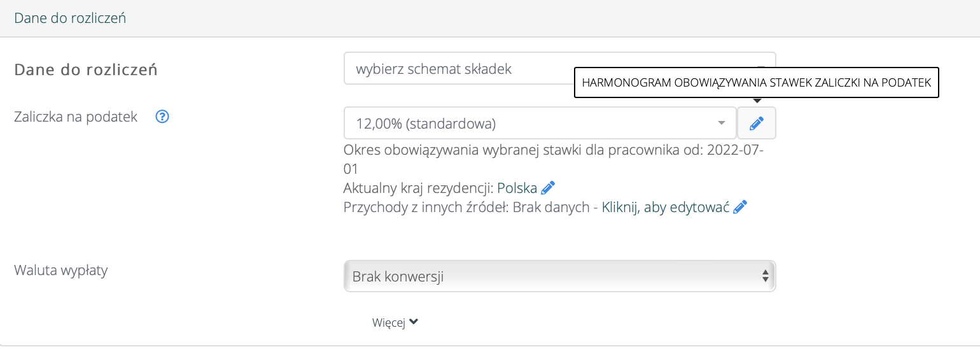This screenshot has height=349, width=980.
Task: Click the up-down arrows in Brak konwersji select
Action: click(765, 276)
